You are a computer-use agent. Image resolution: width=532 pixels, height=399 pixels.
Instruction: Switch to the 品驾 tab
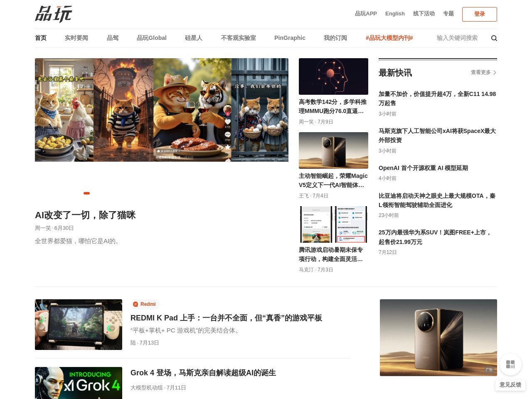[x=112, y=38]
